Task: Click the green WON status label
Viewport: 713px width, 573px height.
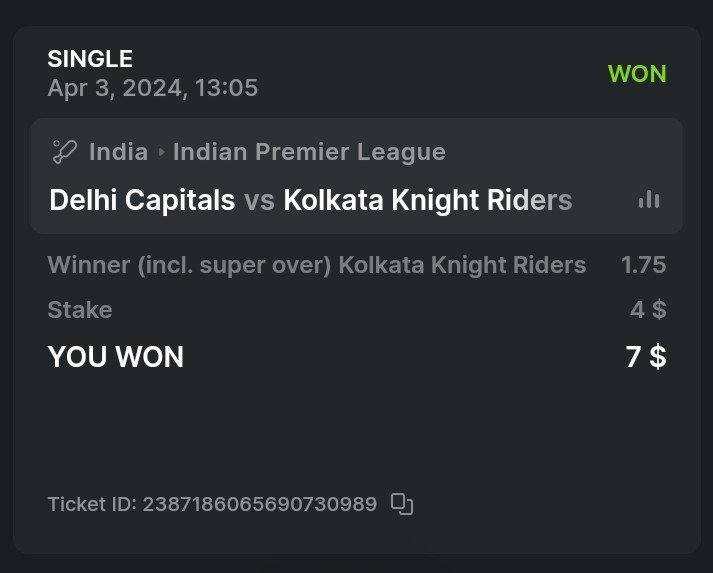Action: click(x=637, y=74)
